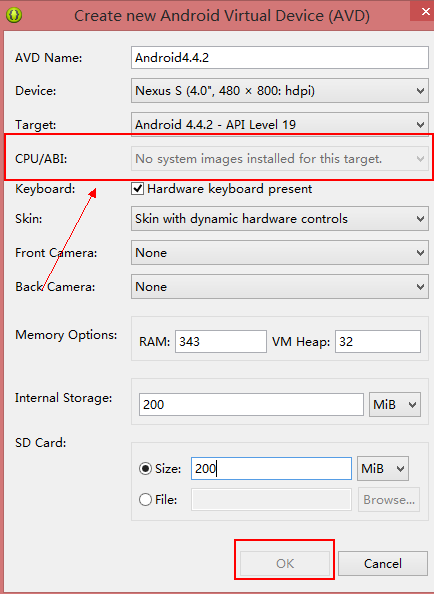434x594 pixels.
Task: Change the SD Card size MiB unit dropdown
Action: coord(382,469)
